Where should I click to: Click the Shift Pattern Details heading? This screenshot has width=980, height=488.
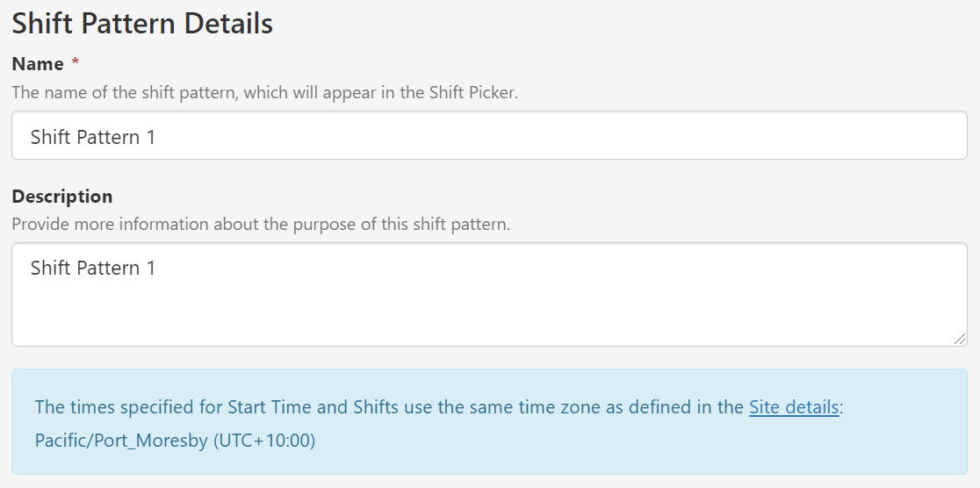coord(142,24)
